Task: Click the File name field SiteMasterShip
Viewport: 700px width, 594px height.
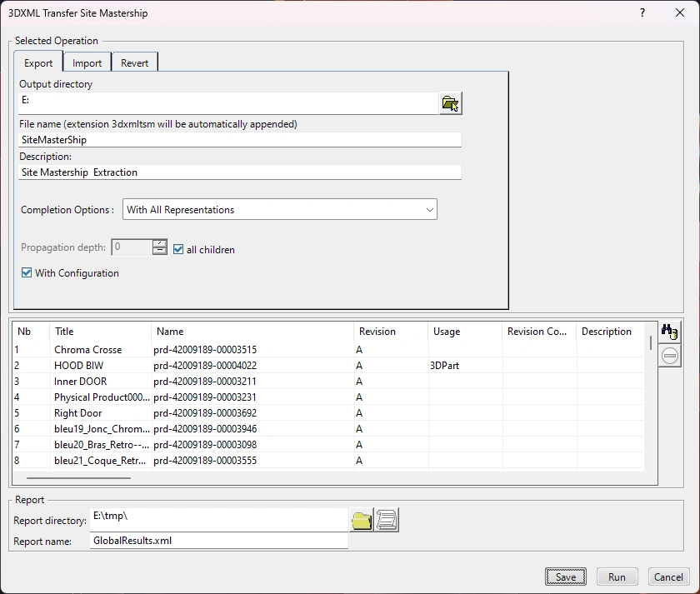Action: click(240, 140)
